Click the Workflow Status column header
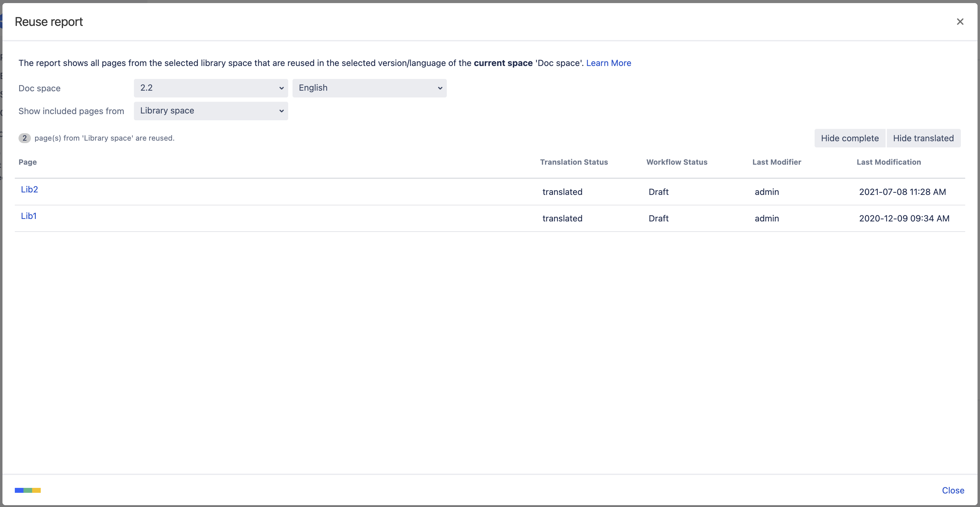 click(676, 162)
